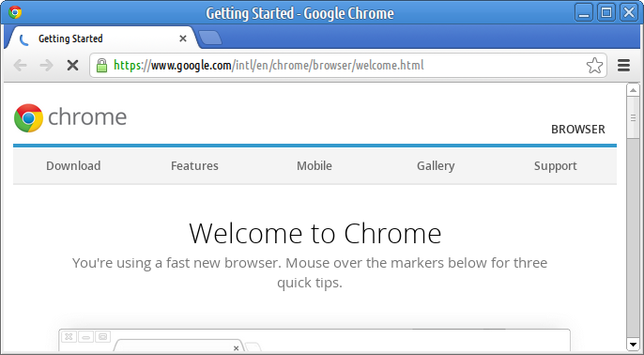Click the back navigation arrow
This screenshot has width=644, height=355.
[20, 66]
